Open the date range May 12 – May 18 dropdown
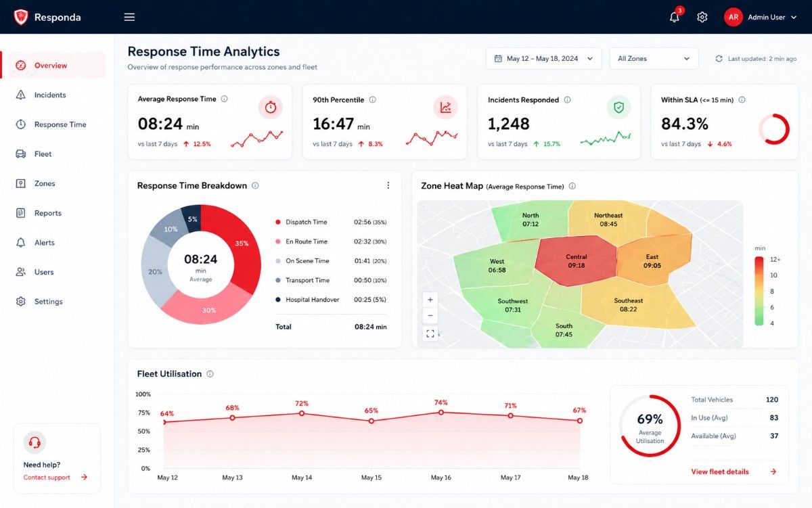This screenshot has height=508, width=812. (543, 58)
